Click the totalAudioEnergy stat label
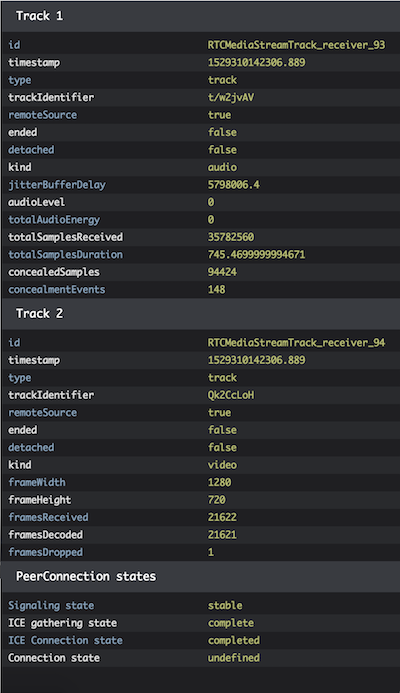400x693 pixels. click(54, 220)
